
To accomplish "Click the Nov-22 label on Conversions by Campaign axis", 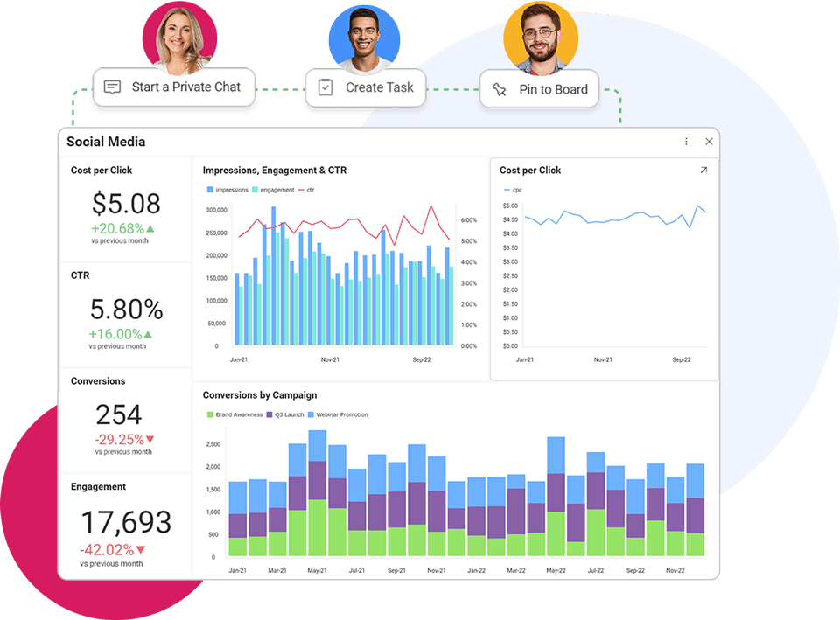I will [675, 571].
